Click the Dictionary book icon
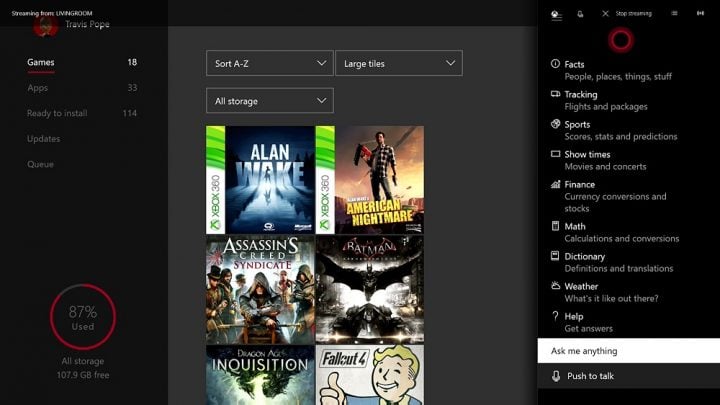The width and height of the screenshot is (720, 405). click(555, 256)
